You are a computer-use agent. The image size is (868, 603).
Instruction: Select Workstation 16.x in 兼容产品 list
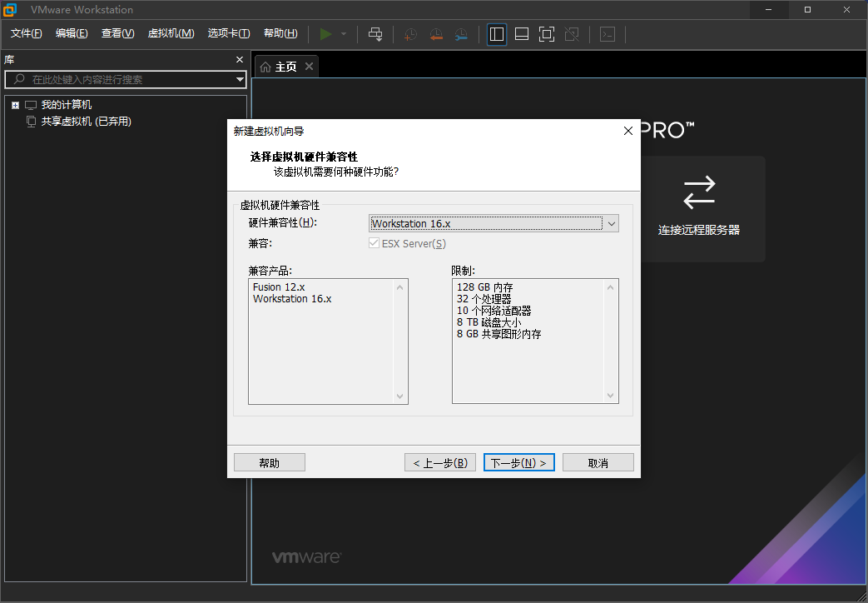point(292,299)
